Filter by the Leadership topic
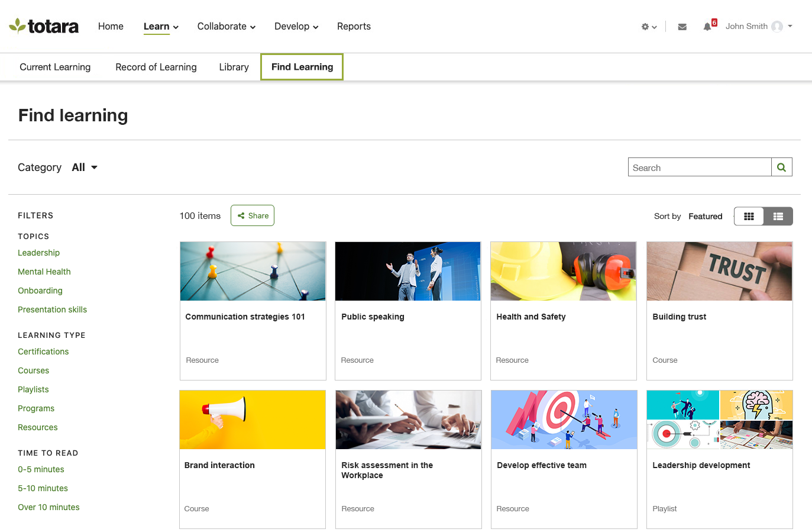Screen dimensions: 812x532 point(38,253)
